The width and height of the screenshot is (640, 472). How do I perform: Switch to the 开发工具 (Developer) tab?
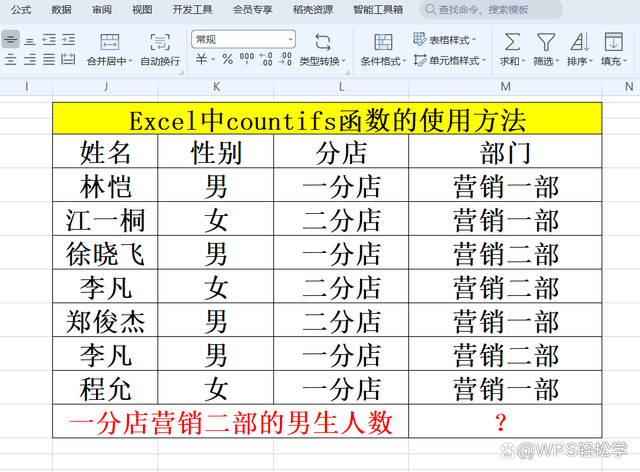pos(192,9)
